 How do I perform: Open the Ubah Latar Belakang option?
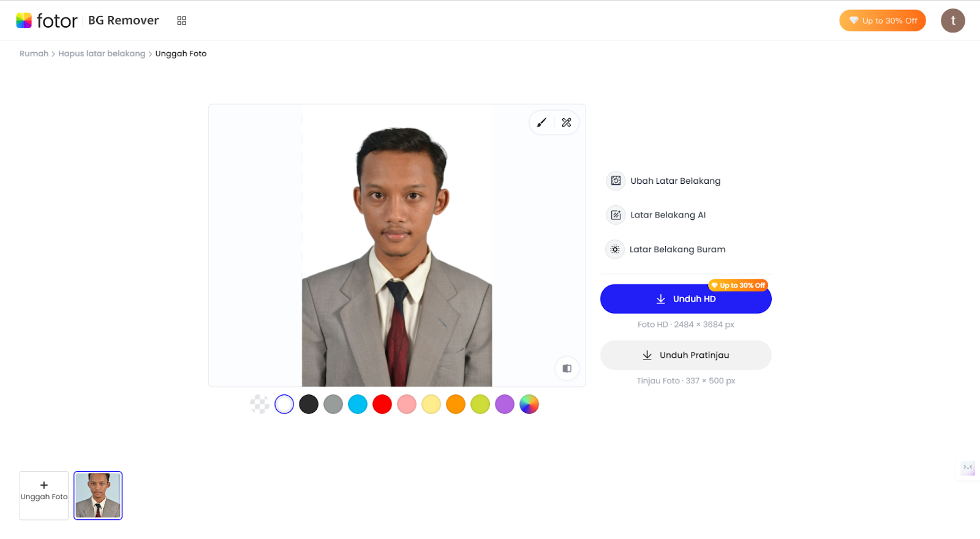[664, 181]
